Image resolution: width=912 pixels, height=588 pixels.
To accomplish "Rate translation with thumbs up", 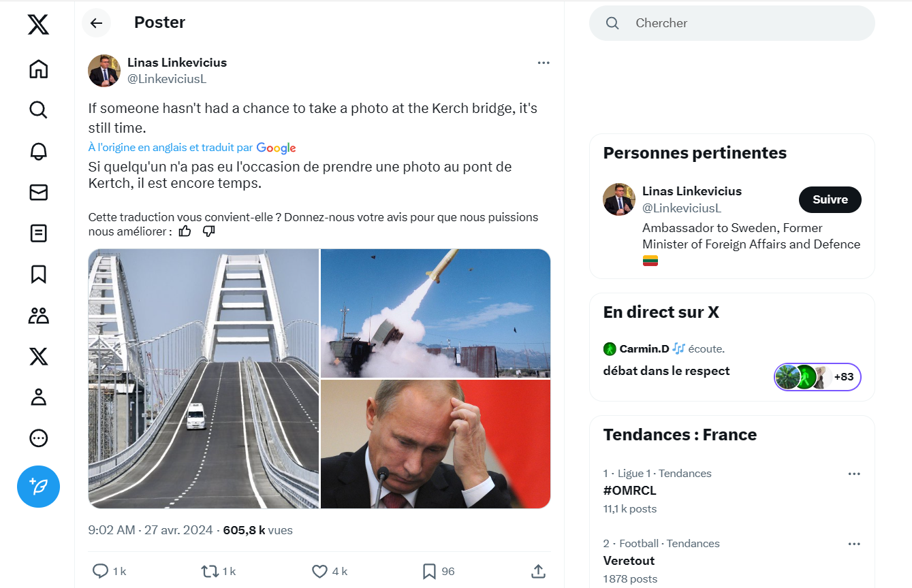I will click(x=185, y=231).
